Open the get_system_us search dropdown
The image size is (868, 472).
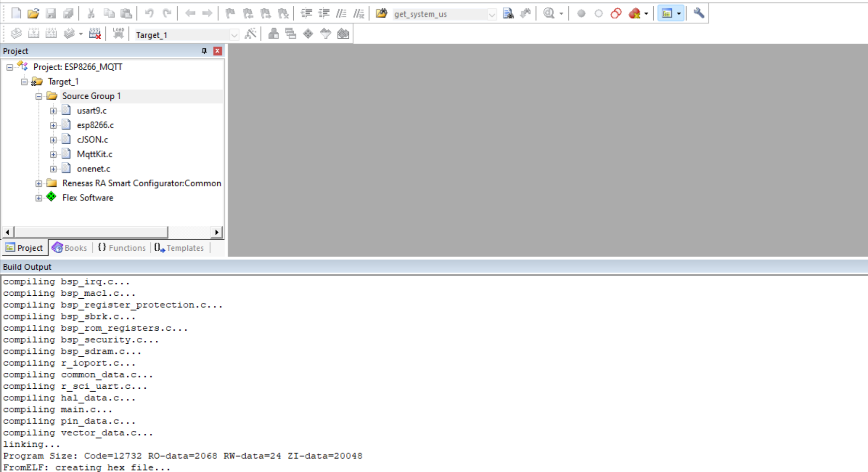click(x=492, y=14)
